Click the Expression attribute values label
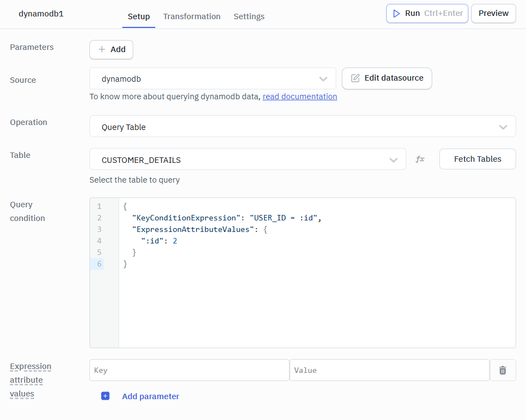Image resolution: width=526 pixels, height=420 pixels. click(x=31, y=380)
